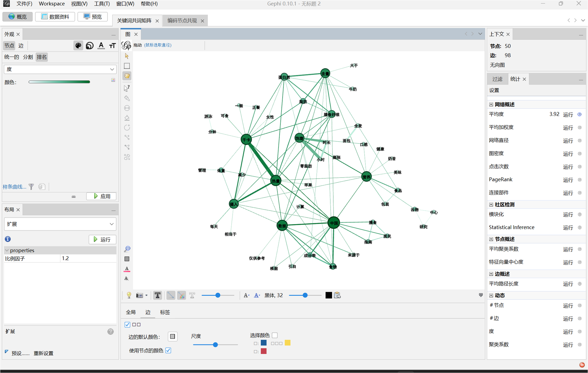Open the 工具(T) menu
This screenshot has width=588, height=373.
(x=102, y=4)
